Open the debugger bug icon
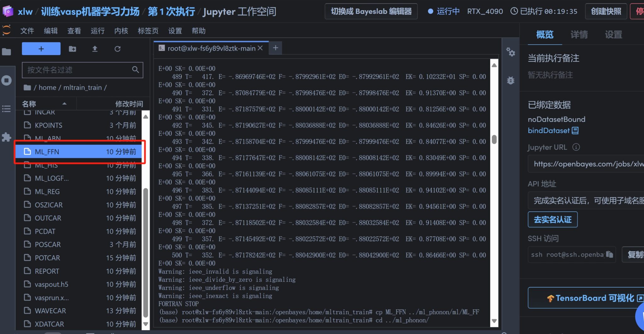The image size is (644, 334). (510, 81)
